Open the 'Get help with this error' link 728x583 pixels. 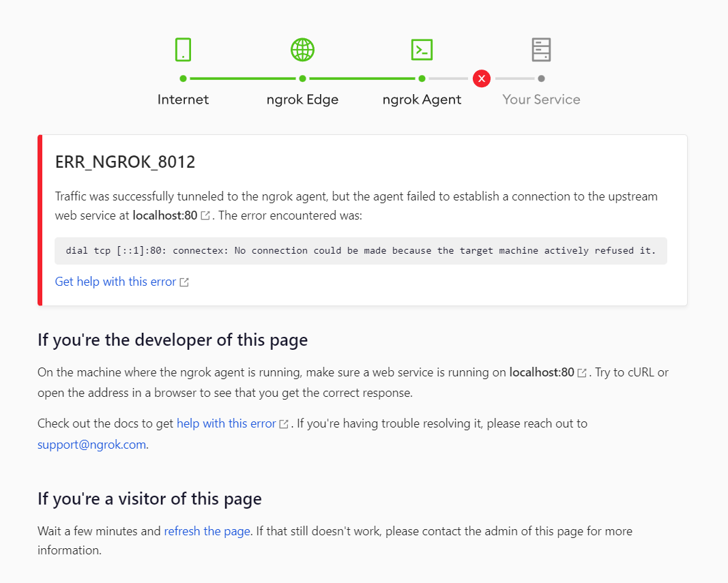coord(115,282)
